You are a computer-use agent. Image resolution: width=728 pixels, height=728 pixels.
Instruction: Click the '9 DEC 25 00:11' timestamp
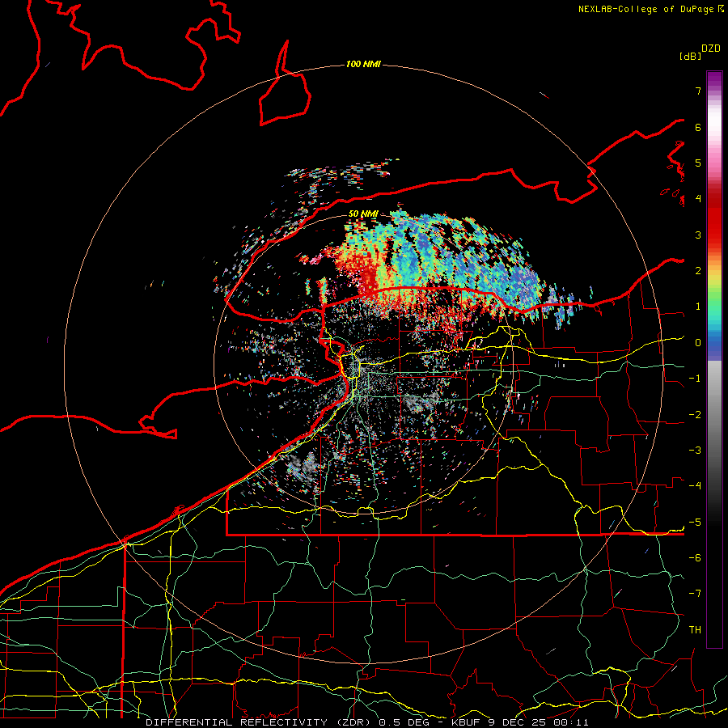pos(538,722)
